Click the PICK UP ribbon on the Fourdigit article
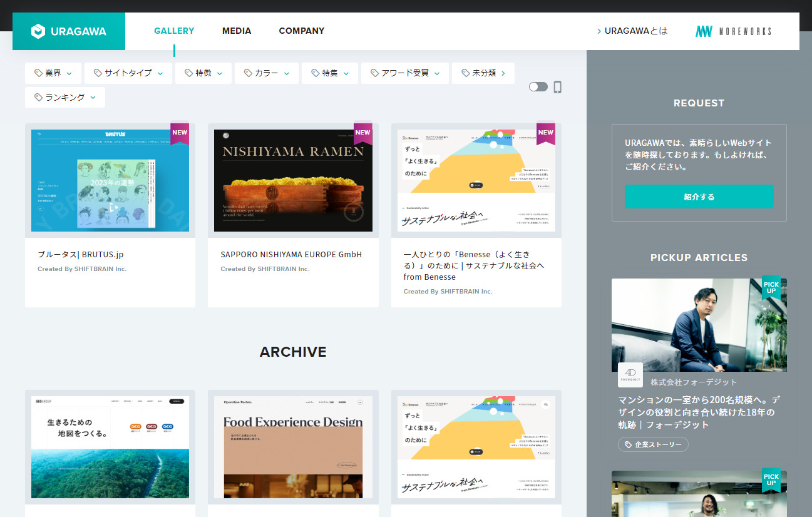 [x=773, y=288]
